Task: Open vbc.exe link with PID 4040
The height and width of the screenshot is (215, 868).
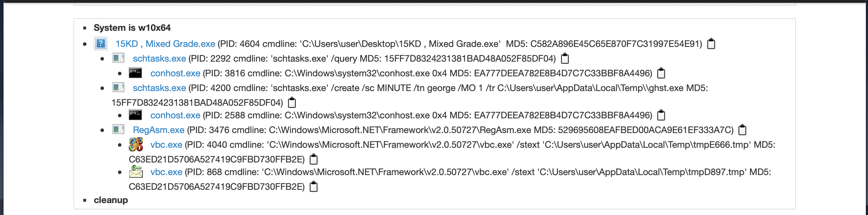Action: click(x=166, y=145)
